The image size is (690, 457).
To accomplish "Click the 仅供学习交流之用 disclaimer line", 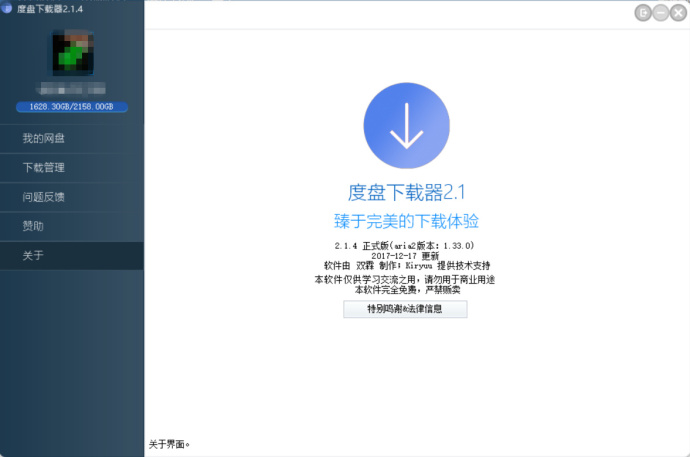I will 404,279.
